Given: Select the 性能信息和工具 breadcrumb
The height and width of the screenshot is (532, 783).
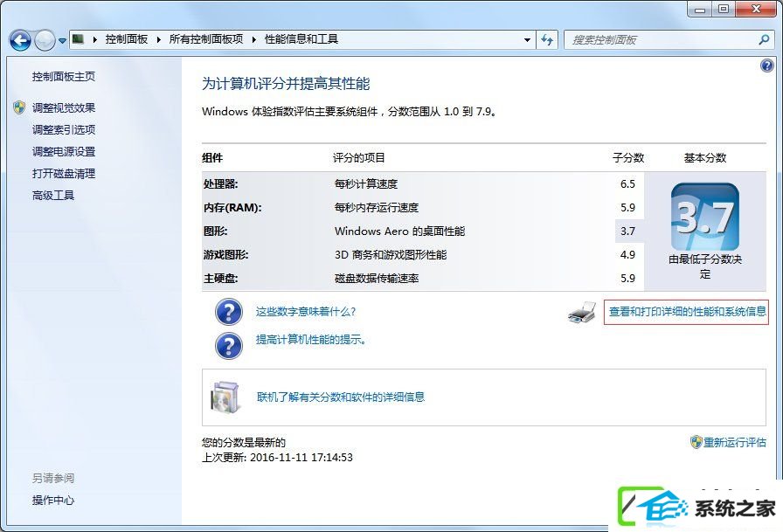Looking at the screenshot, I should [x=301, y=39].
